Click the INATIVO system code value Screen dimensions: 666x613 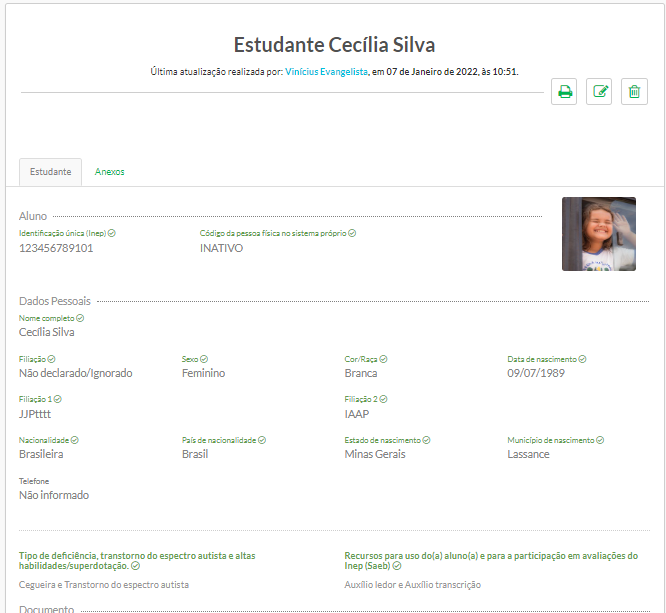[x=221, y=248]
